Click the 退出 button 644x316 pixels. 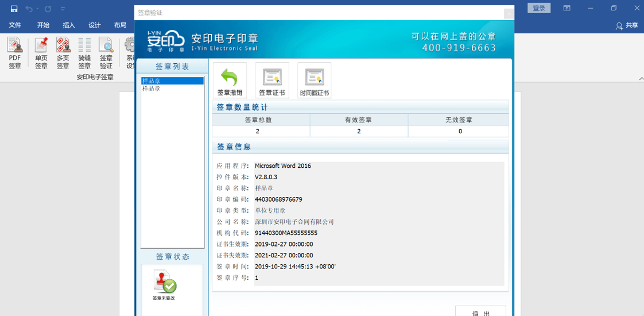[x=480, y=312]
